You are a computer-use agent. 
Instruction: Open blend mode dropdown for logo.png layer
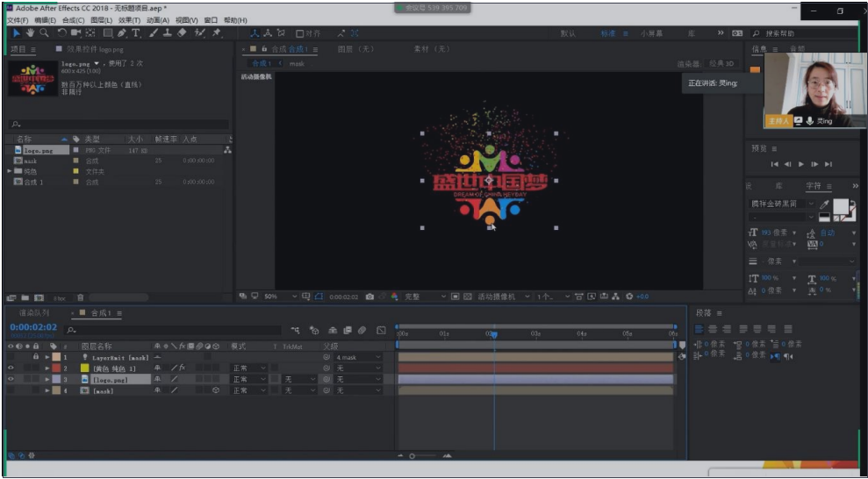pos(248,380)
